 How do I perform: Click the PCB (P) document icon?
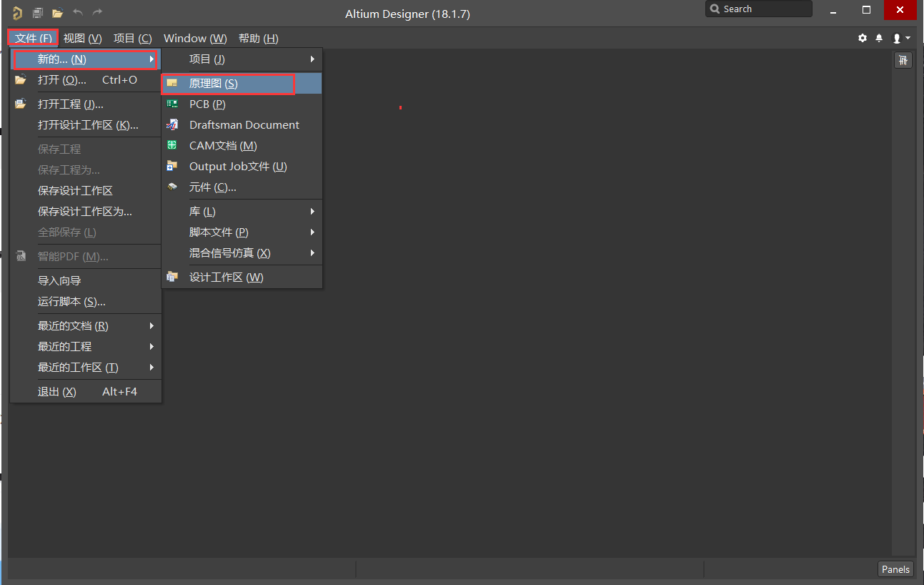pos(172,104)
